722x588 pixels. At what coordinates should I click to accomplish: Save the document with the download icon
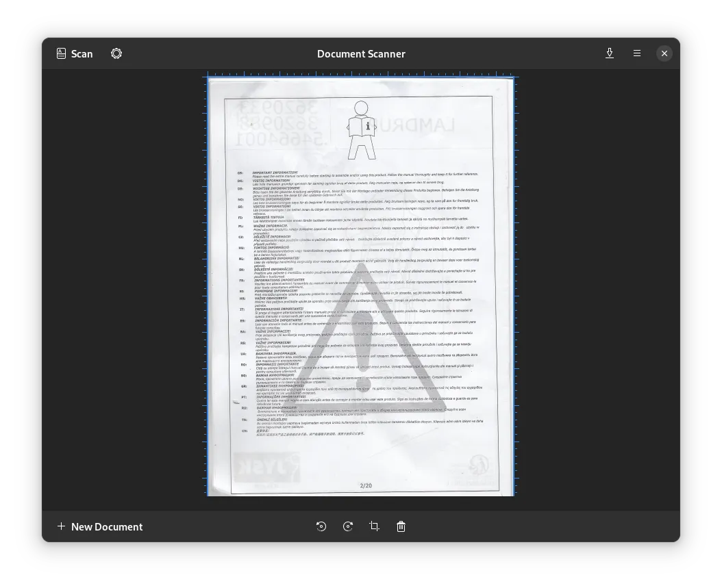coord(609,53)
